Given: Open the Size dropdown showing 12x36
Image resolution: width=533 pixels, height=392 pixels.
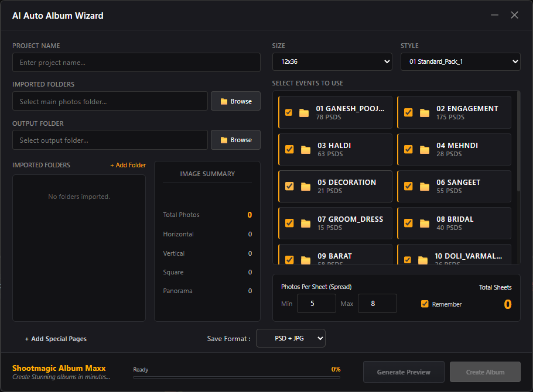Looking at the screenshot, I should tap(332, 62).
